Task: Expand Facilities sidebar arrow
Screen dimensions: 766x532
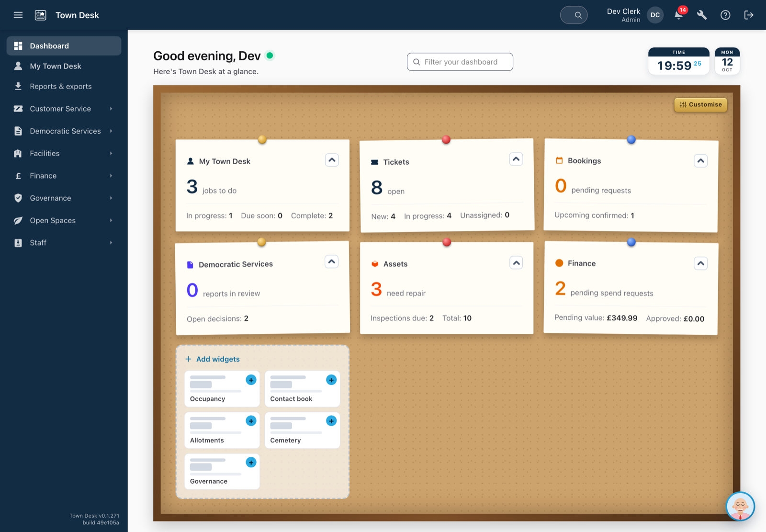Action: (111, 153)
